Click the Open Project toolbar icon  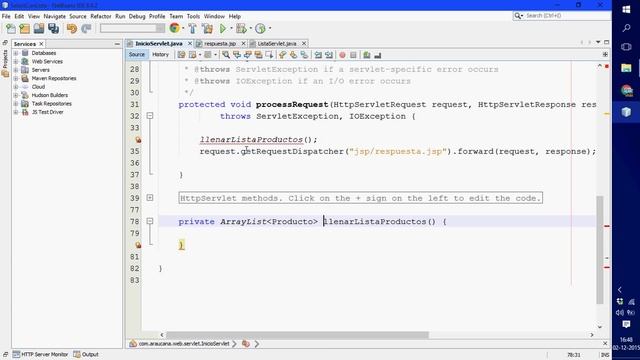[x=39, y=28]
